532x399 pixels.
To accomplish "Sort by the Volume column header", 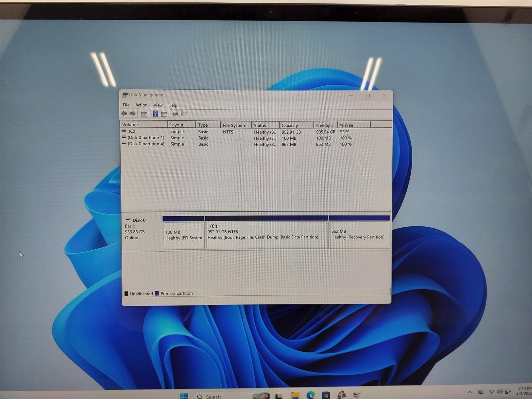I will tap(144, 124).
